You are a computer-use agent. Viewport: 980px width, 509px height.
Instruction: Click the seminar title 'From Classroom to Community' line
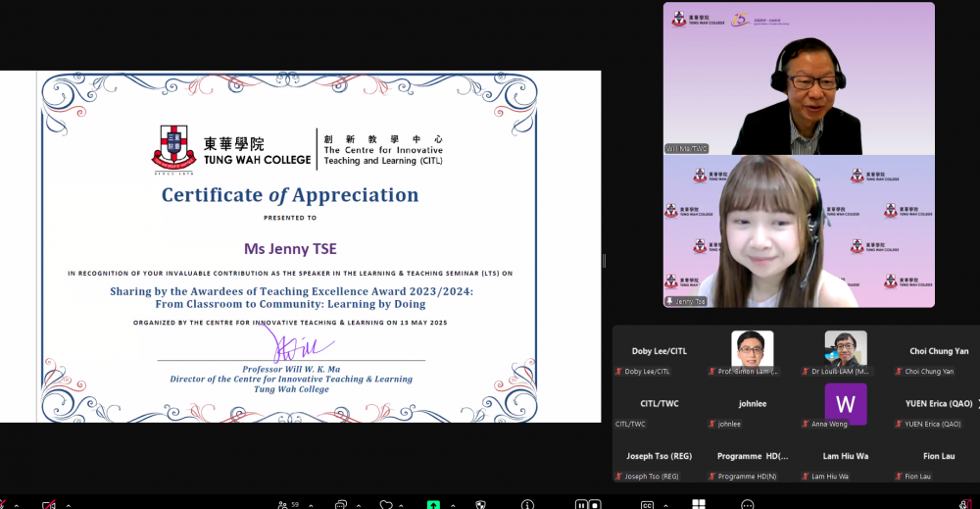pyautogui.click(x=291, y=305)
